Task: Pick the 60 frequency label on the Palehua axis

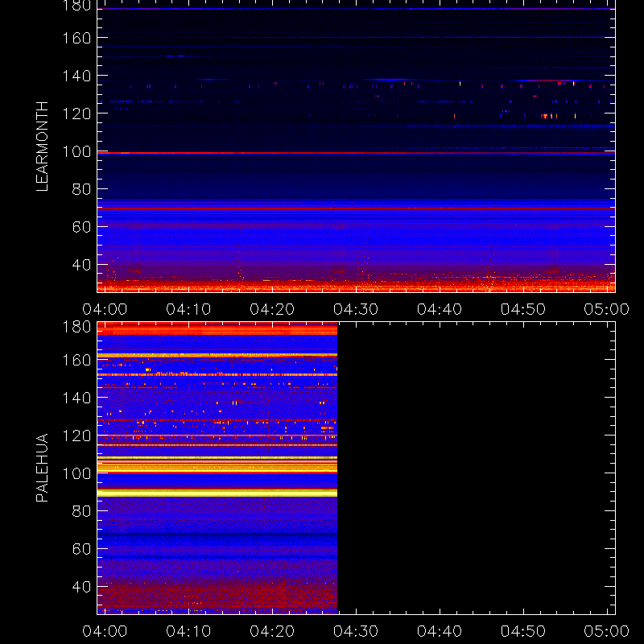Action: pos(81,549)
